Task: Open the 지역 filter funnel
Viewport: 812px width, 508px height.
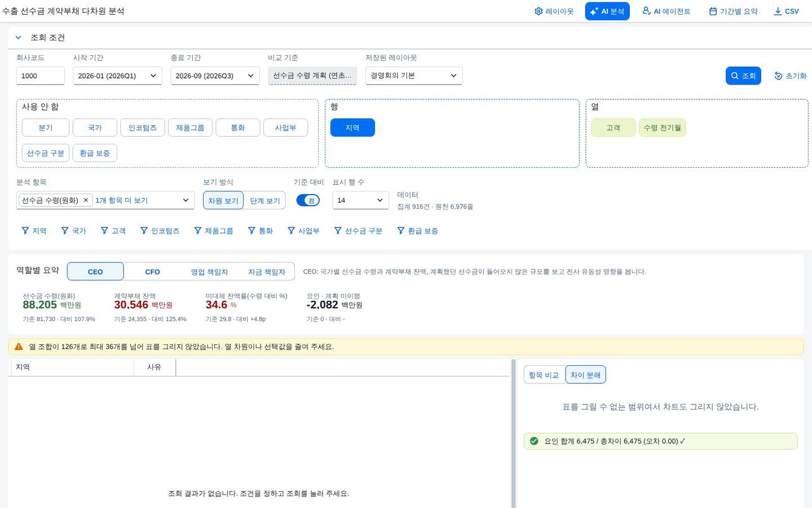Action: point(34,231)
